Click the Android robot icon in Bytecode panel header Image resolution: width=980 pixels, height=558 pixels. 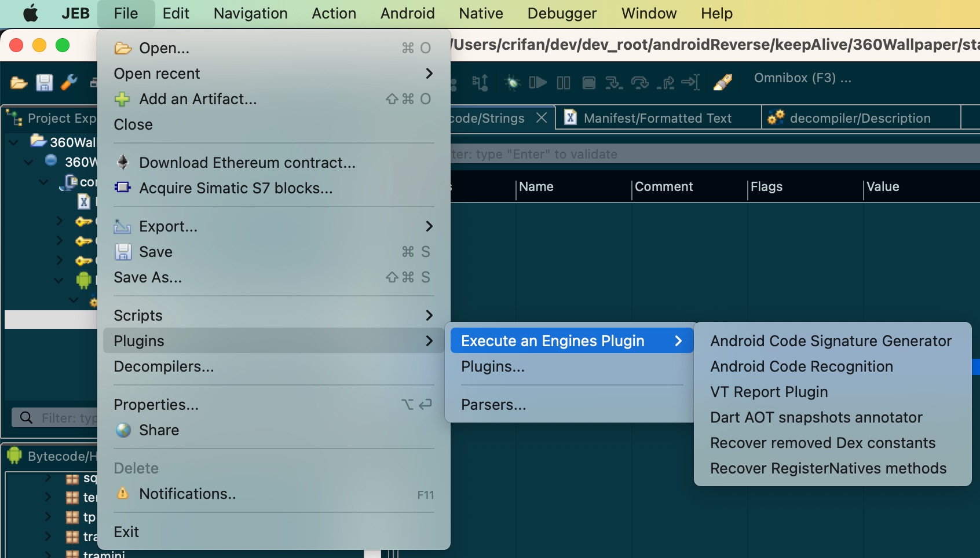point(14,456)
